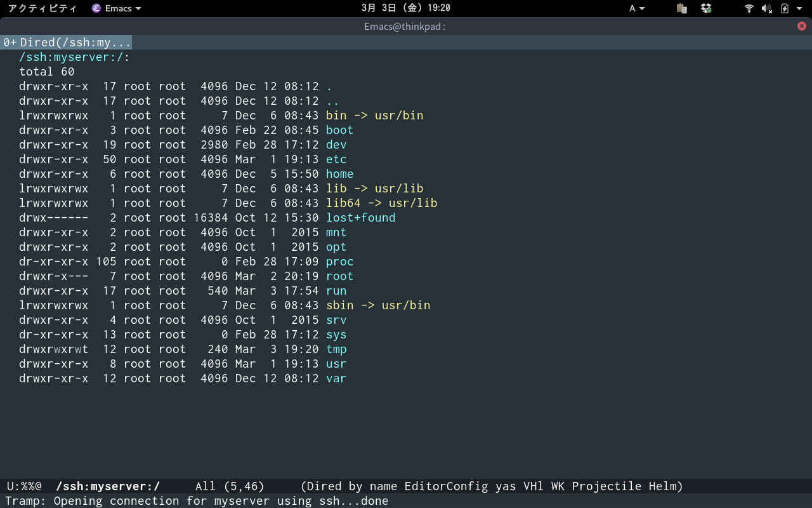The width and height of the screenshot is (812, 508).
Task: Open the current directory entry .
Action: (329, 86)
